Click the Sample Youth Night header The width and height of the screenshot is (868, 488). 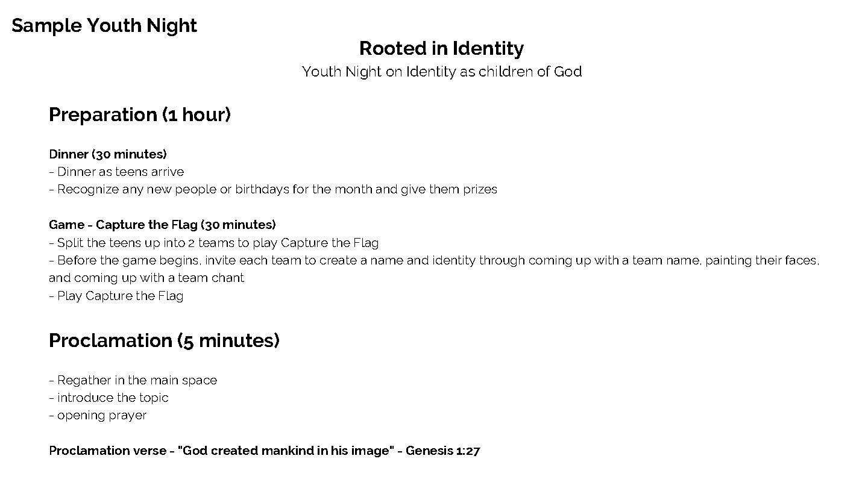click(x=104, y=25)
